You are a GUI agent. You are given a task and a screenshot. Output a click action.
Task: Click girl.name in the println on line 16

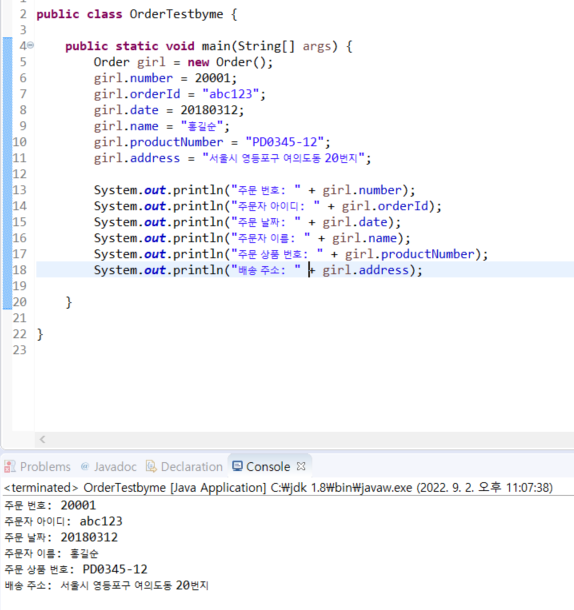click(364, 238)
